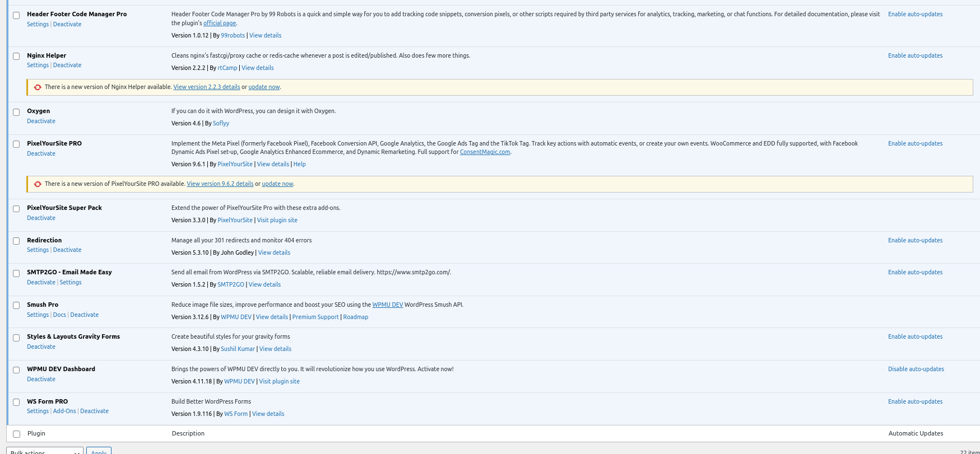Open the Bulk actions dropdown
Viewport: 980px width, 454px height.
pos(45,451)
